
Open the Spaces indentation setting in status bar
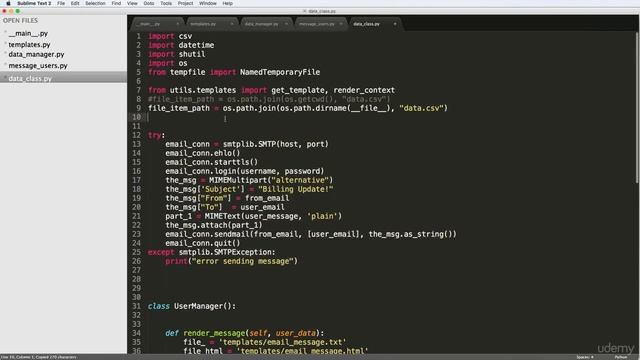pos(585,357)
